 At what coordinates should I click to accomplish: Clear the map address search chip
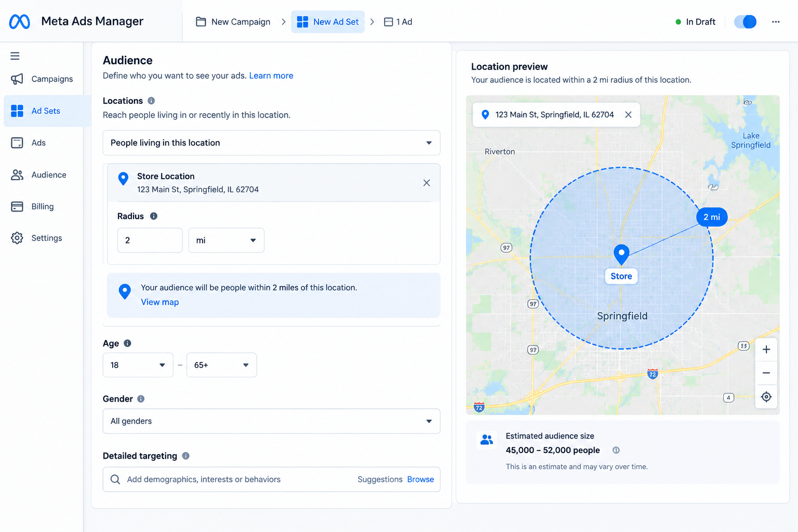628,115
